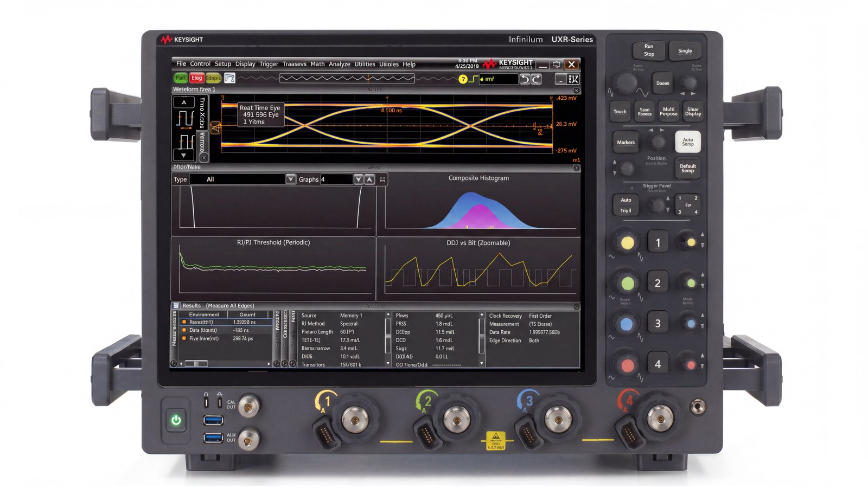Image resolution: width=868 pixels, height=488 pixels.
Task: Click the small minimize toolbar button beside settings
Action: (561, 79)
